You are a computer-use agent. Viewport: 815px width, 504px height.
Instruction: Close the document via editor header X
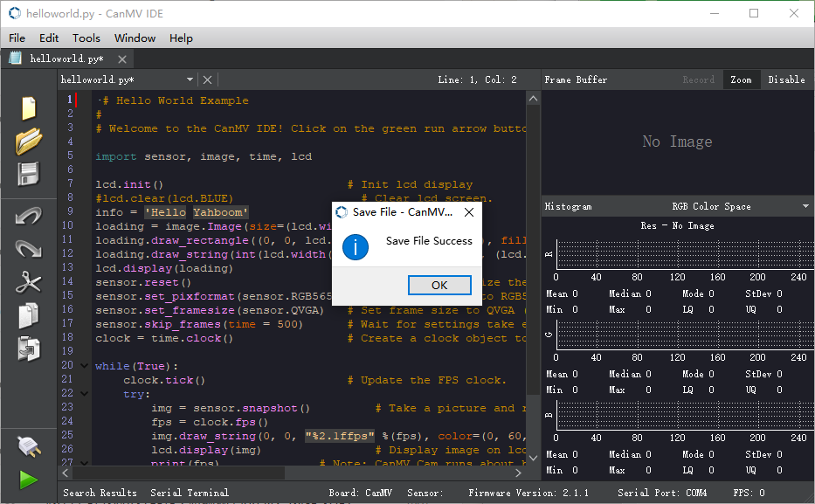pyautogui.click(x=207, y=79)
